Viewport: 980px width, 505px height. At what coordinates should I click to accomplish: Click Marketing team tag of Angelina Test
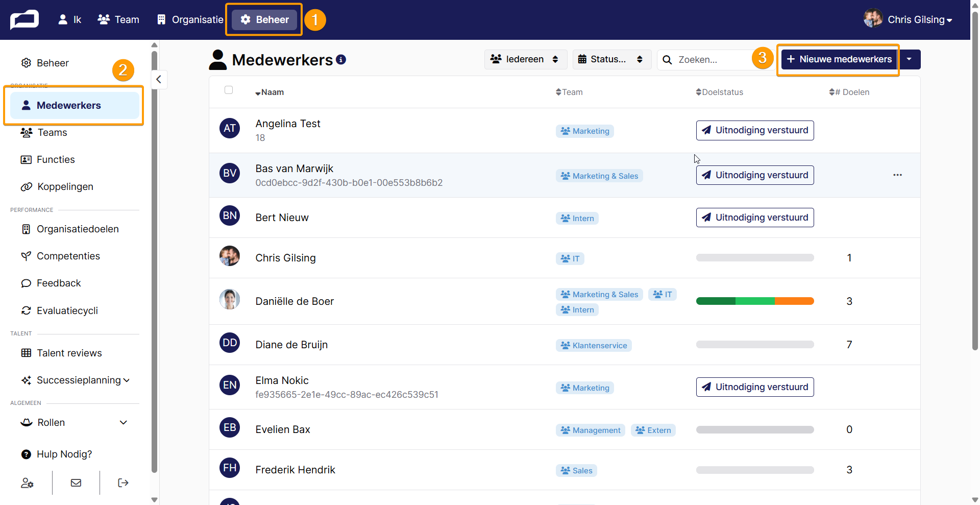pyautogui.click(x=585, y=131)
